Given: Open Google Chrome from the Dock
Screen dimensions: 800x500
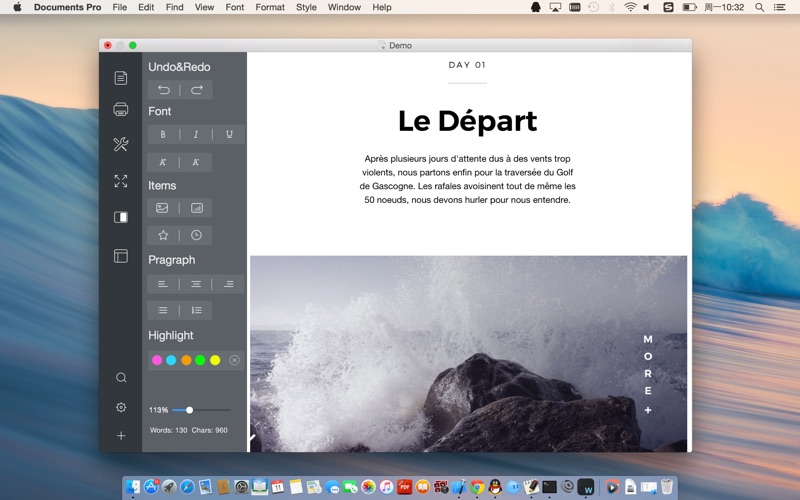Looking at the screenshot, I should coord(477,487).
